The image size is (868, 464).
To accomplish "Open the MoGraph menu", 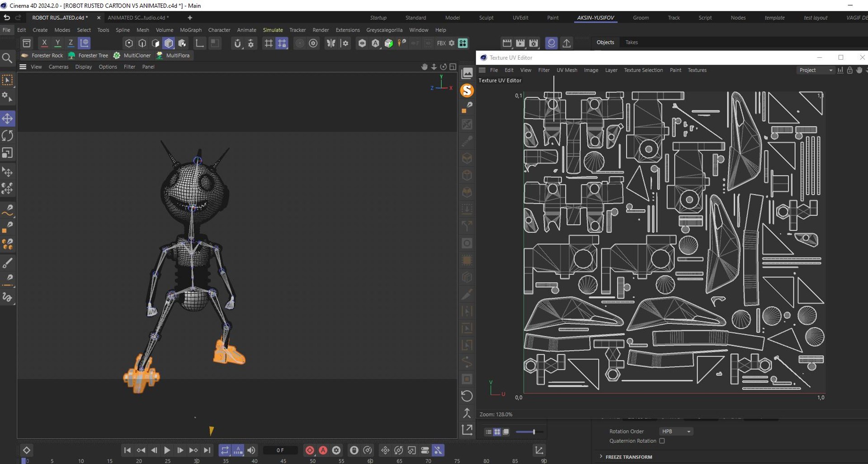I will (x=191, y=30).
